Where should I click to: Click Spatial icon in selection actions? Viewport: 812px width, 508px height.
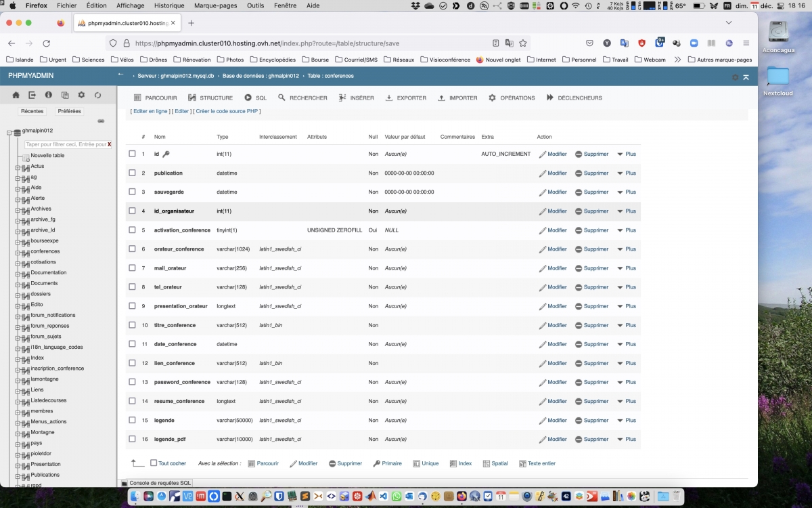click(x=486, y=463)
